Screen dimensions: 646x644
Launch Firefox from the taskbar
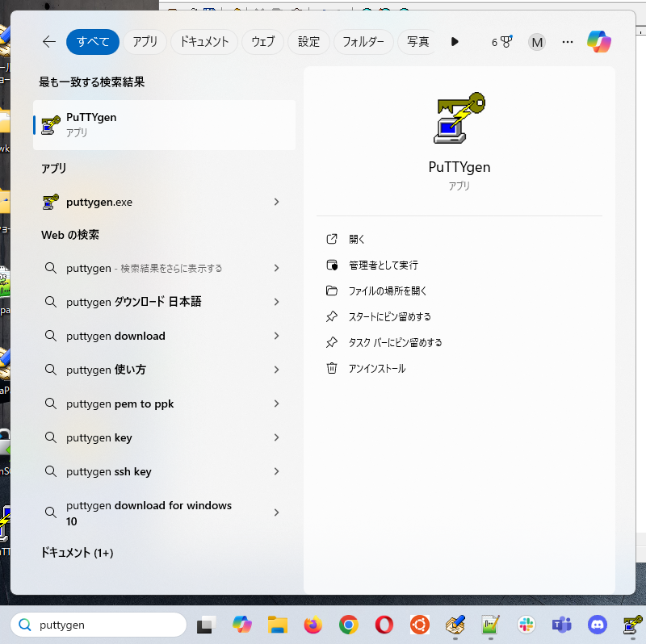point(313,625)
